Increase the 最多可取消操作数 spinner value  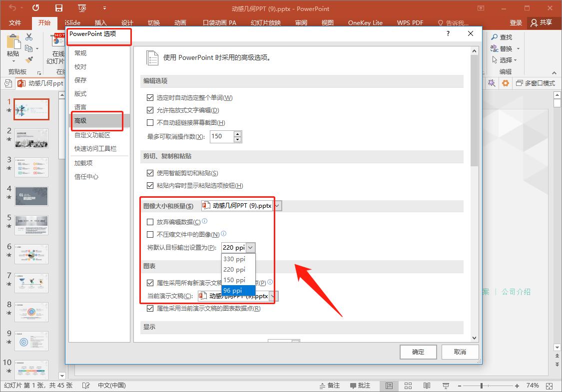(237, 134)
